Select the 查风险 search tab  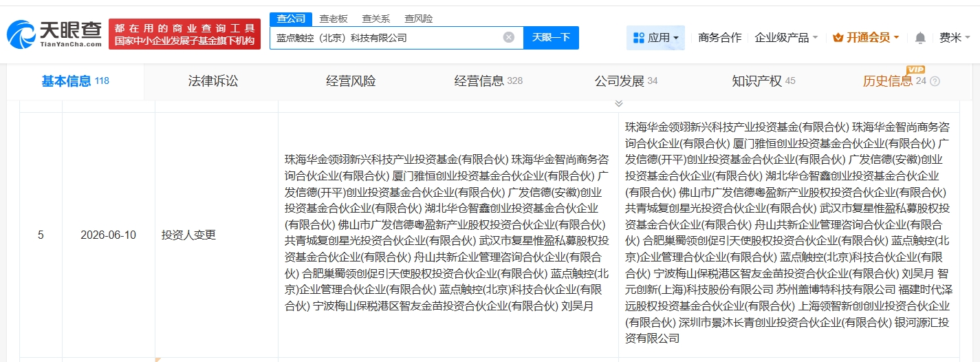pyautogui.click(x=418, y=19)
